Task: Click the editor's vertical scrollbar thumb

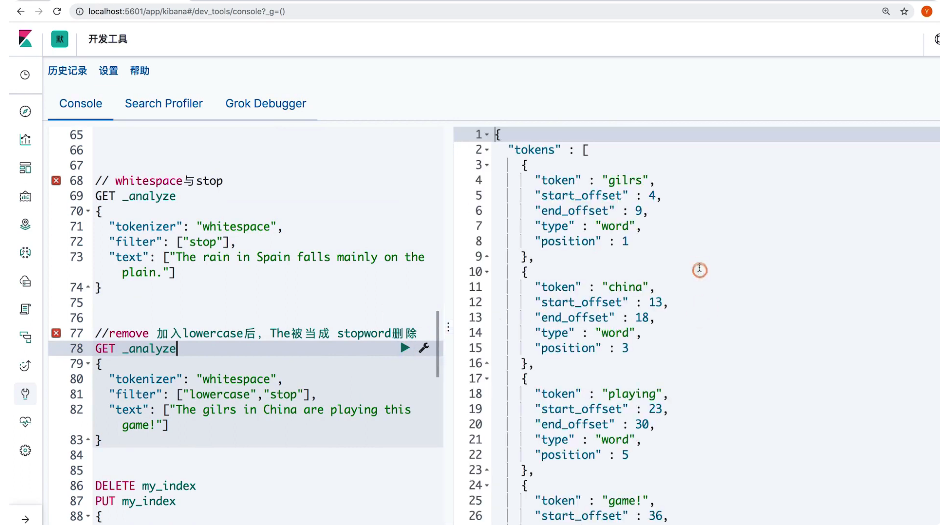Action: click(438, 344)
